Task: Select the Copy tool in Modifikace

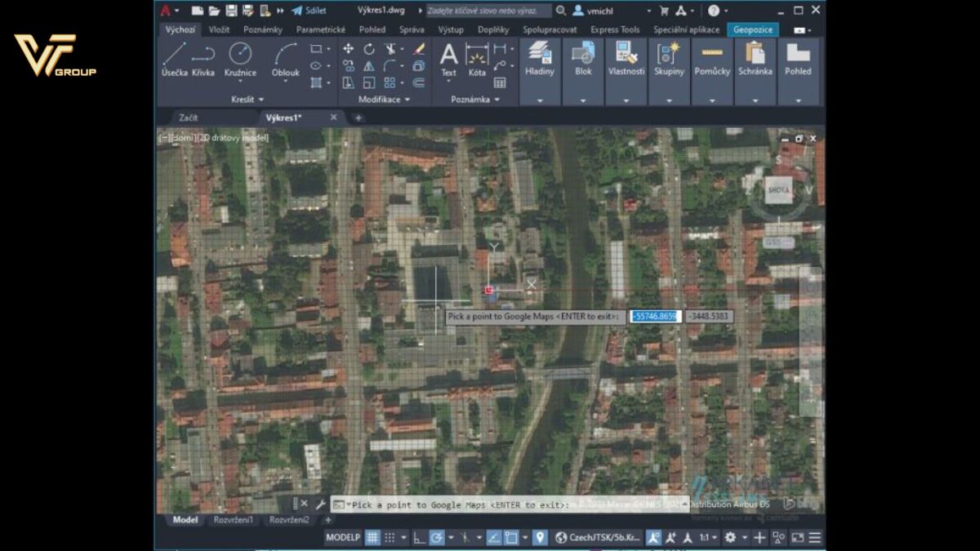Action: tap(349, 65)
